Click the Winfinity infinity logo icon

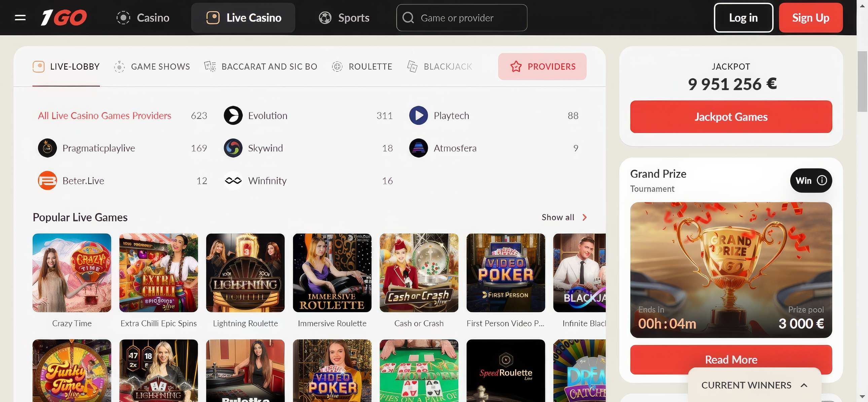(233, 181)
